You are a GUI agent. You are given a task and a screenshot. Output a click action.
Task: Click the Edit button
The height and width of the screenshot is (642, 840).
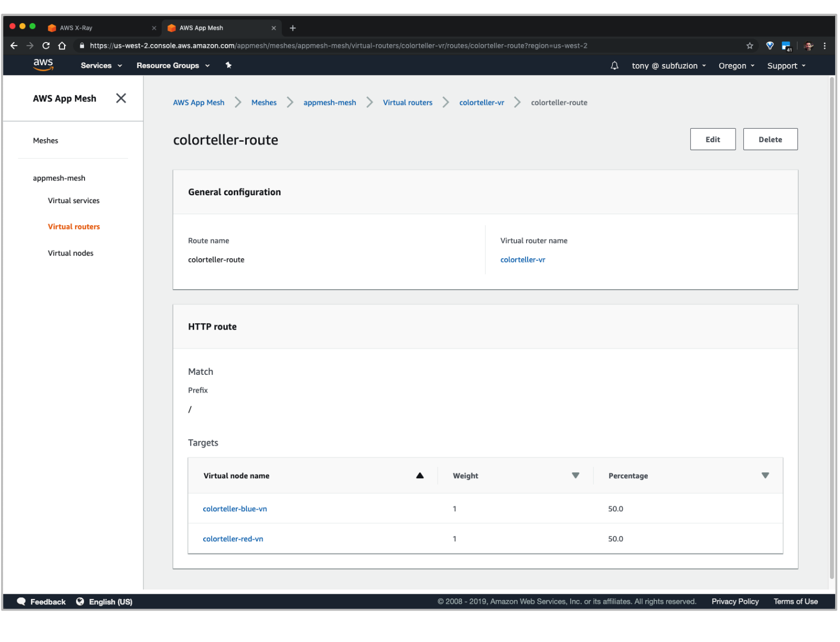tap(712, 139)
